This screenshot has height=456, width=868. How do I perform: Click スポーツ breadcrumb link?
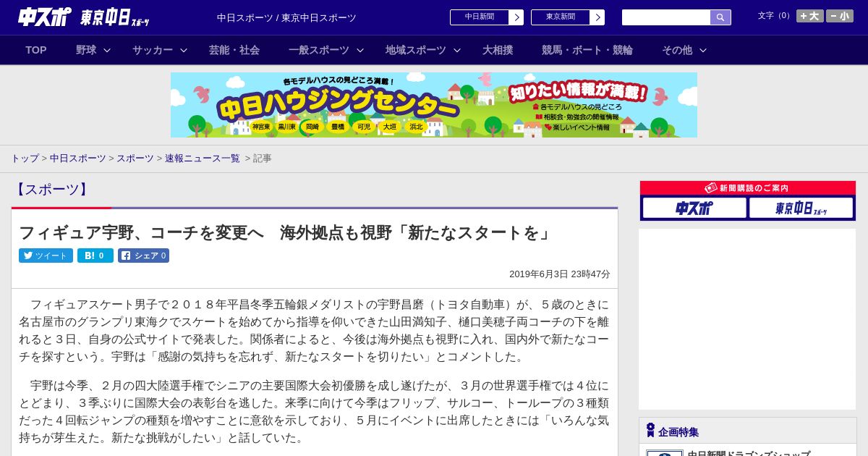pyautogui.click(x=135, y=158)
